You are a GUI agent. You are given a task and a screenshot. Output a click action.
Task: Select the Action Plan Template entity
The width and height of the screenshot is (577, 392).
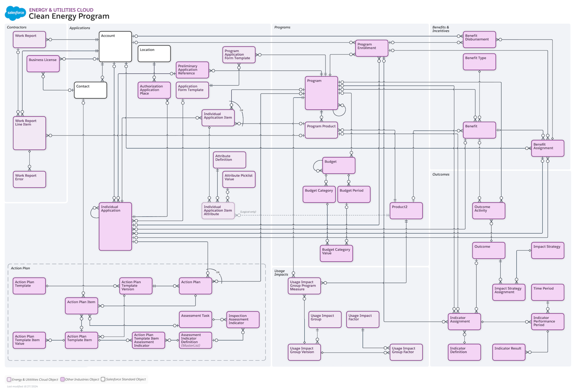[29, 286]
